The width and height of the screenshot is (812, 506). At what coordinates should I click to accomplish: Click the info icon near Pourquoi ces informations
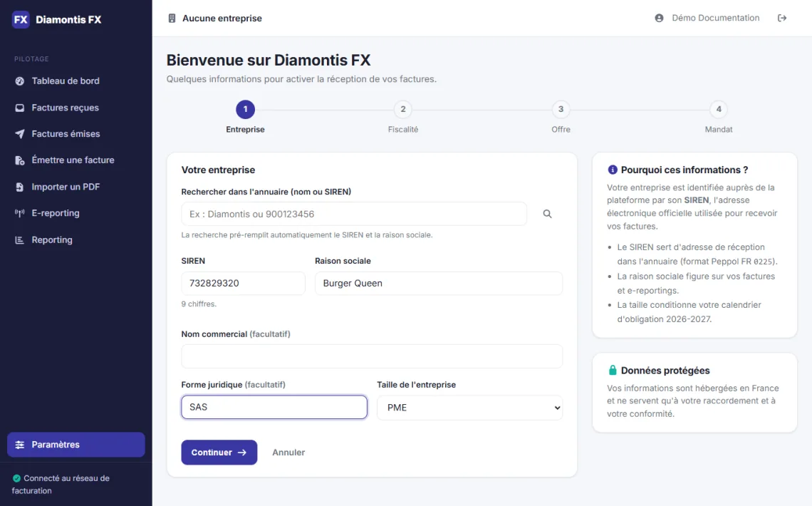[x=612, y=170]
